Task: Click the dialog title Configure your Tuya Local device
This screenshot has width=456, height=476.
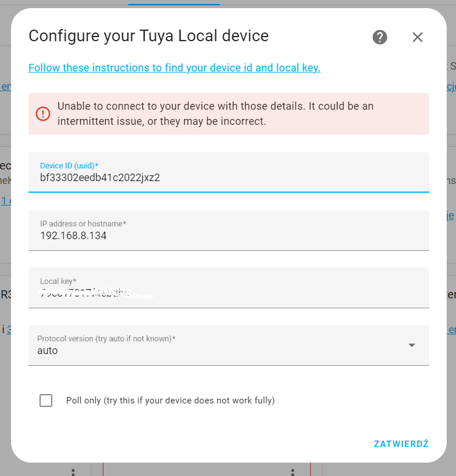Action: [148, 36]
